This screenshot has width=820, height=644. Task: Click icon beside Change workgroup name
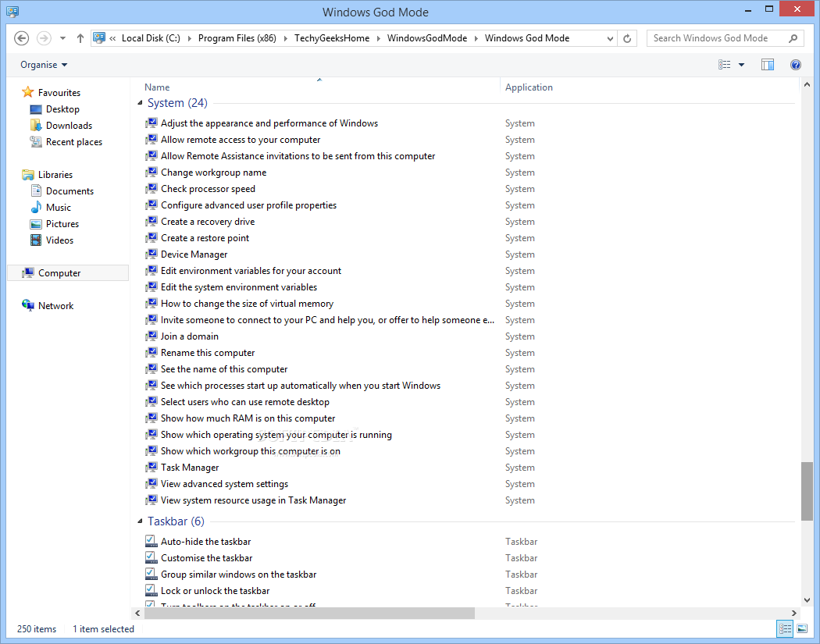[152, 173]
